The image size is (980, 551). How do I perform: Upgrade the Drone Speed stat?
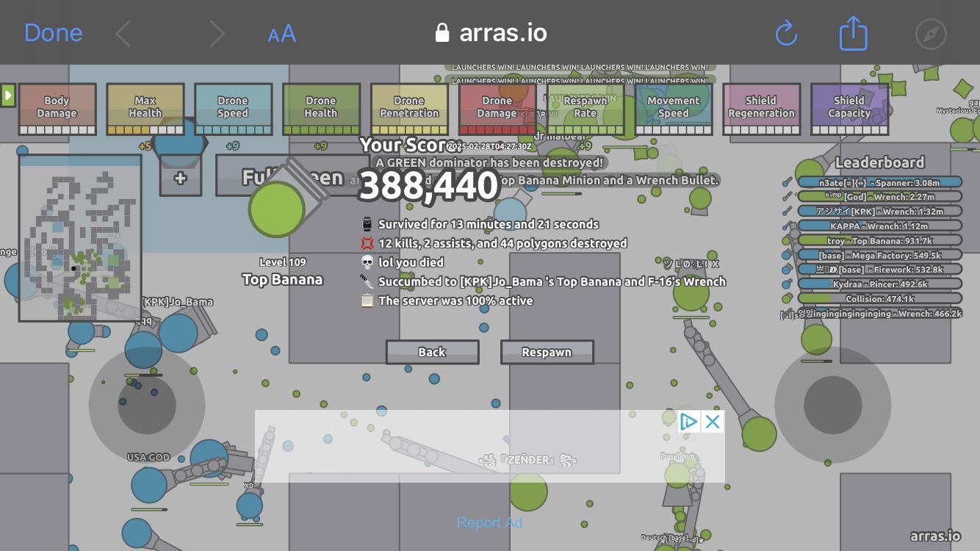233,109
